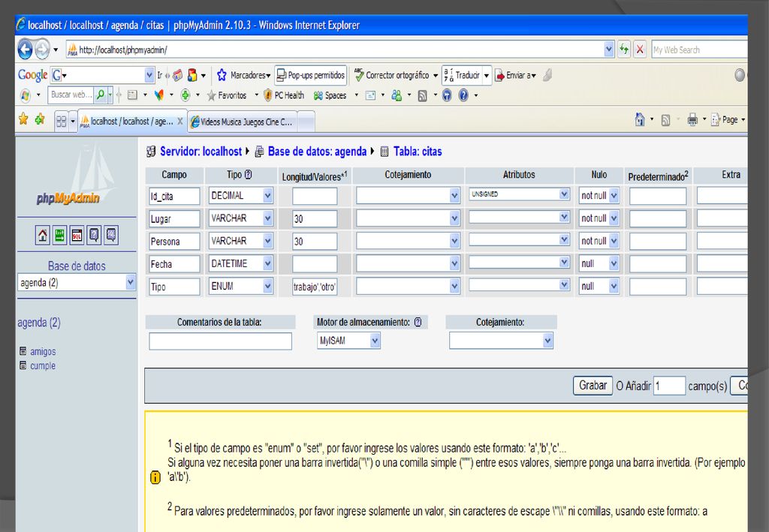Open Nulo dropdown in the Lugar row
Viewport: 769px width, 532px height.
click(x=614, y=218)
